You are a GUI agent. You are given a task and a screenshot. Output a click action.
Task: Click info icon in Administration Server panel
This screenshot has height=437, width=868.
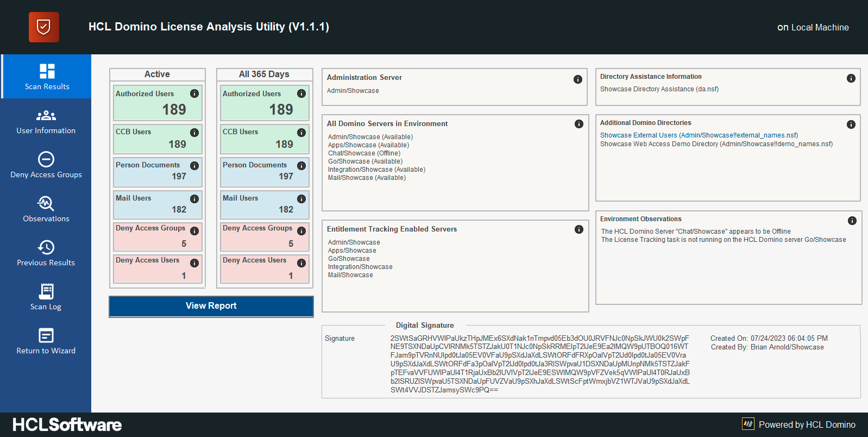[578, 79]
